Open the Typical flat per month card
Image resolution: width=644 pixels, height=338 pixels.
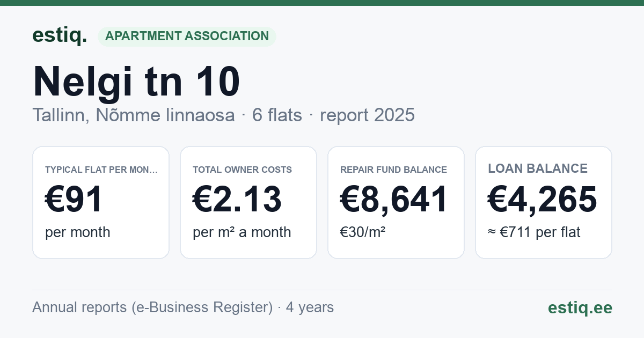[x=101, y=202]
